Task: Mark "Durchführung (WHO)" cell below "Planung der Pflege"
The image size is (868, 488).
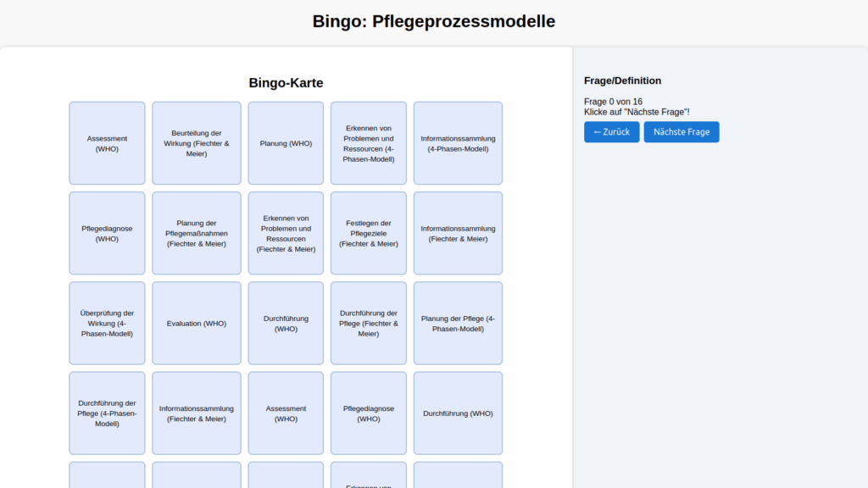Action: 458,413
